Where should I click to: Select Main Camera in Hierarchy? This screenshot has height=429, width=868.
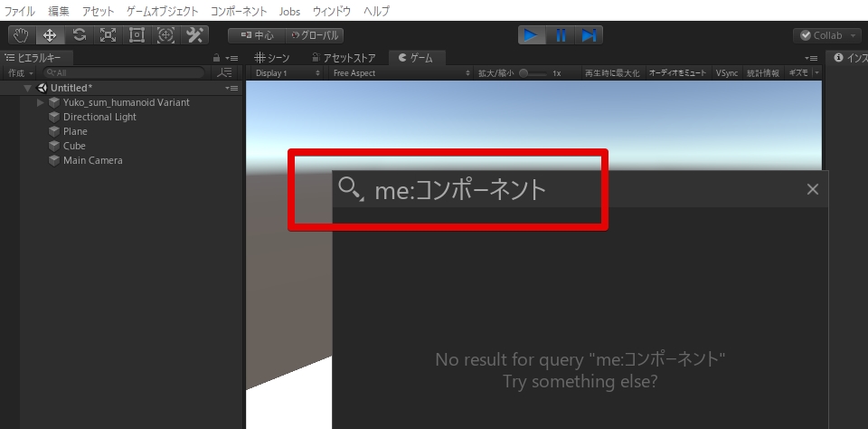point(93,160)
